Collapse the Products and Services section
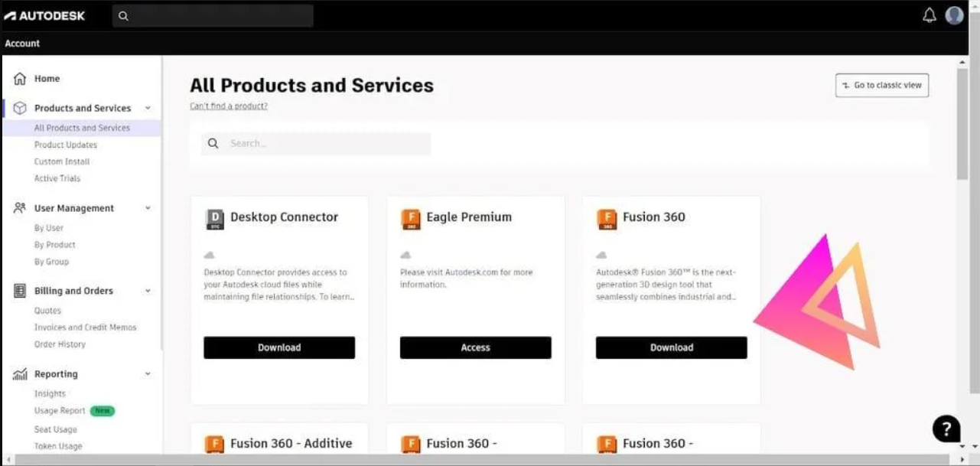The width and height of the screenshot is (980, 466). coord(148,108)
